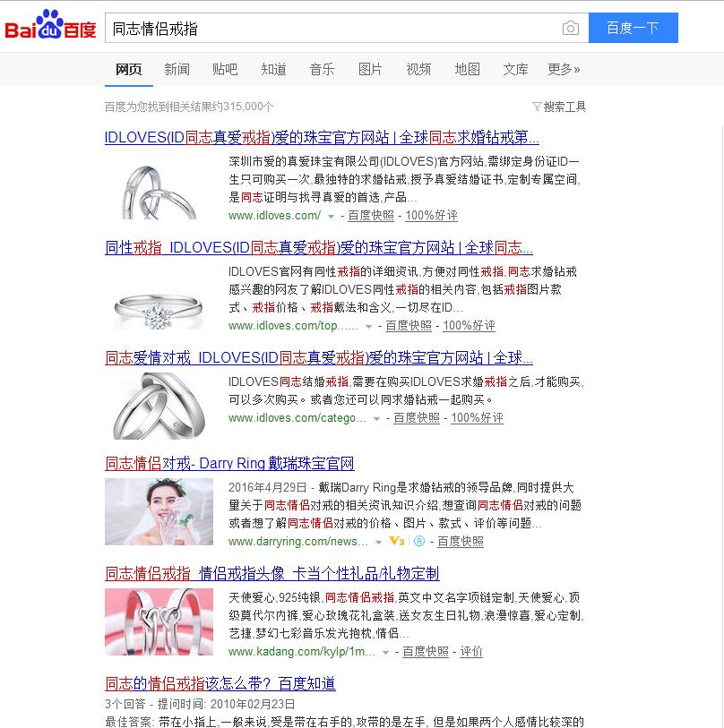
Task: Open the 搜索工具 filter
Action: [559, 107]
